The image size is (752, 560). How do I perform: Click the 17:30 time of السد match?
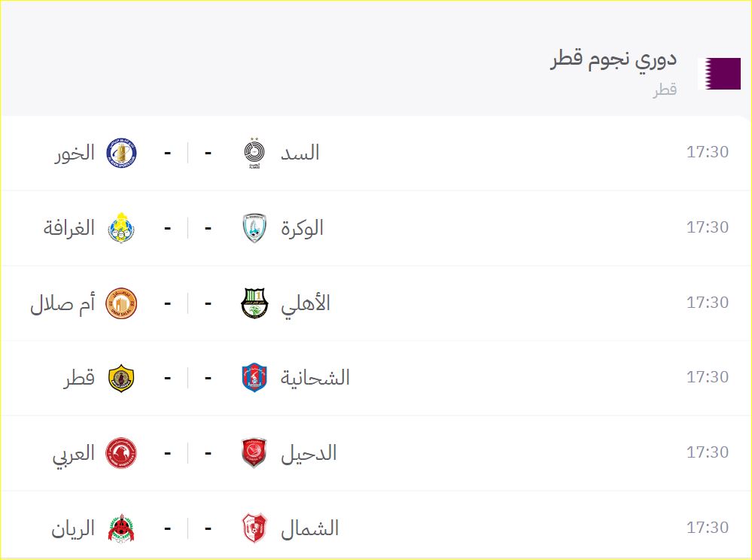[707, 152]
